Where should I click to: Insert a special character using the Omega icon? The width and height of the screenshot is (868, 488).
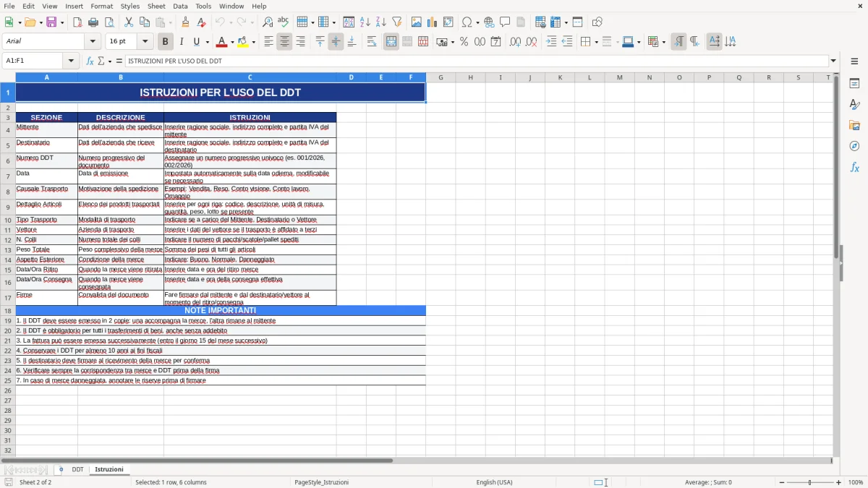tap(467, 22)
